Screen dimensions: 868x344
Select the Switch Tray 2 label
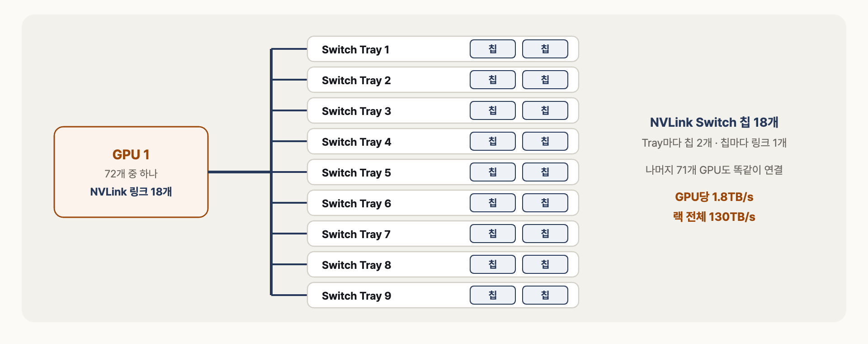[356, 80]
